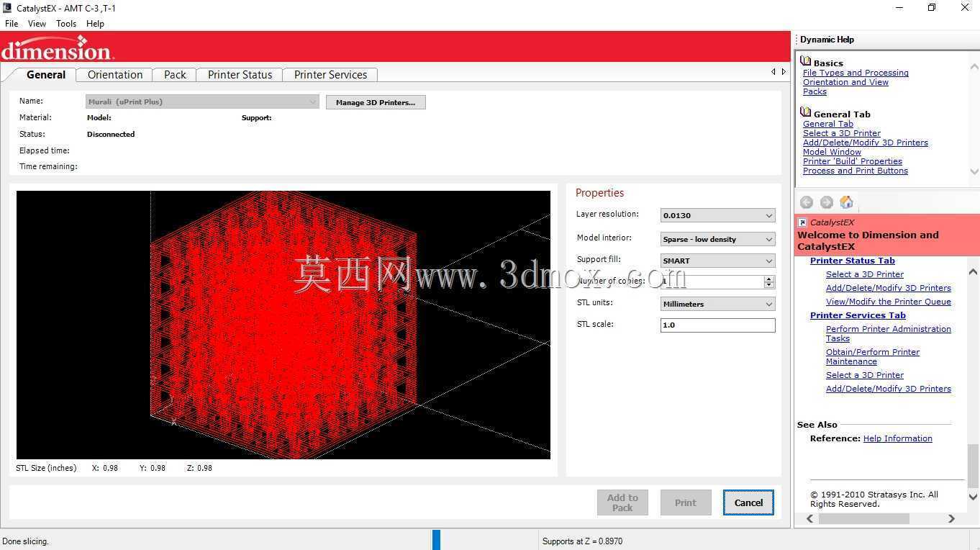Click tab strip left scroll arrow
Image resolution: width=980 pixels, height=550 pixels.
(x=773, y=71)
